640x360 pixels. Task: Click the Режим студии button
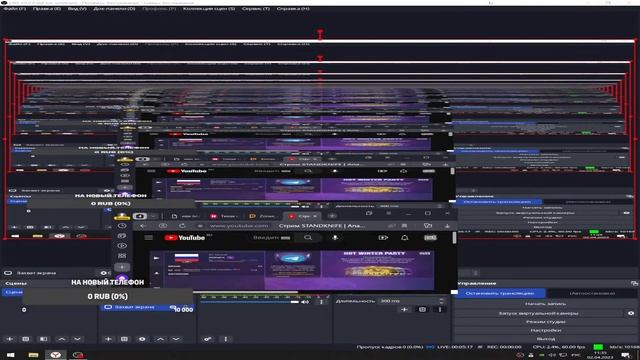(545, 322)
